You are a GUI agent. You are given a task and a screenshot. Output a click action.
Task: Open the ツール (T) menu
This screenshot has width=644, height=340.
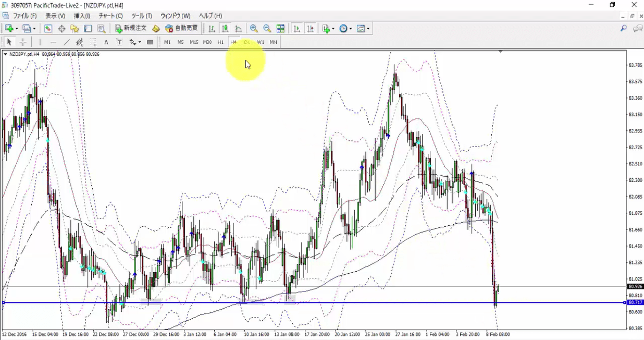[x=142, y=16]
